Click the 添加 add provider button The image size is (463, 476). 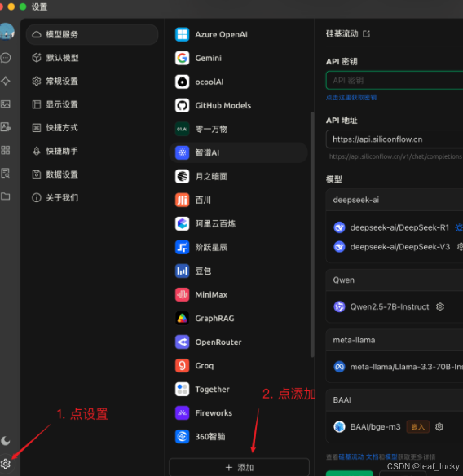239,467
